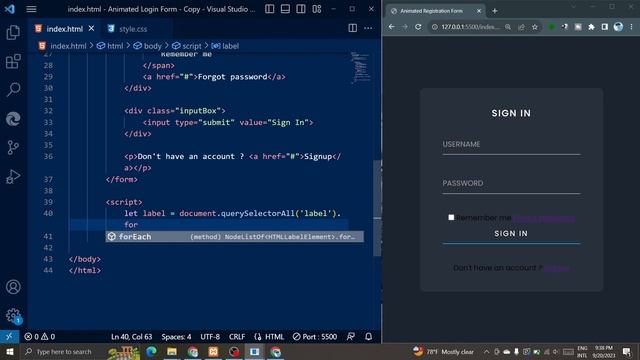
Task: Click the USERNAME field in the form
Action: pos(511,145)
